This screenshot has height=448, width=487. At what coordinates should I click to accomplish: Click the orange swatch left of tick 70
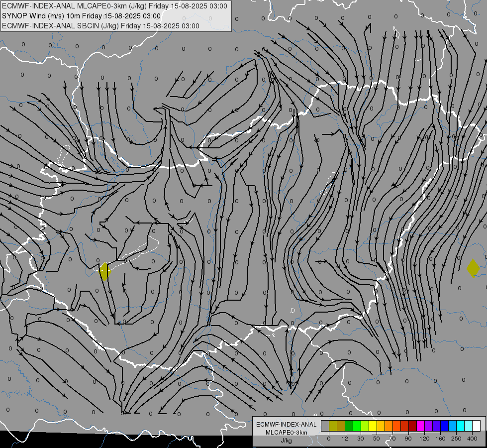pos(389,426)
